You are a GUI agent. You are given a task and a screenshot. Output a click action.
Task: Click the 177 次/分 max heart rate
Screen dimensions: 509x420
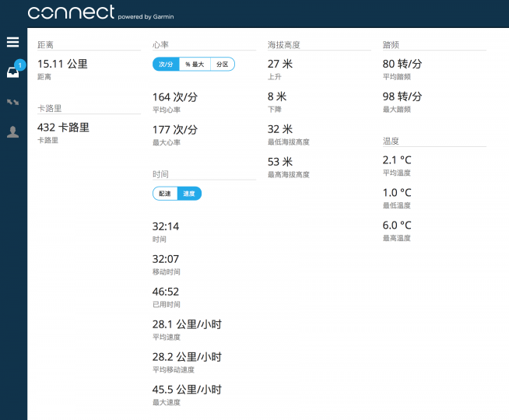(175, 130)
